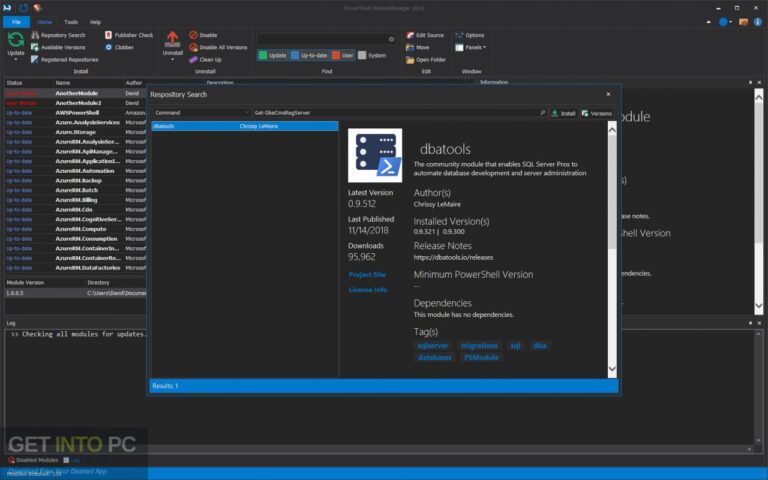Screen dimensions: 768x480
Task: Open the Panels dropdown
Action: tap(470, 48)
